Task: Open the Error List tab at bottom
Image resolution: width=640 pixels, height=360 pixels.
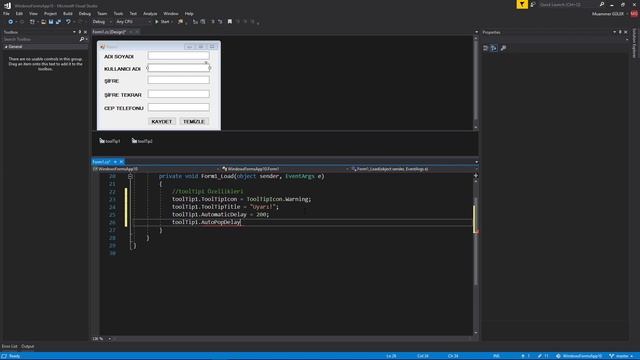Action: pyautogui.click(x=9, y=347)
